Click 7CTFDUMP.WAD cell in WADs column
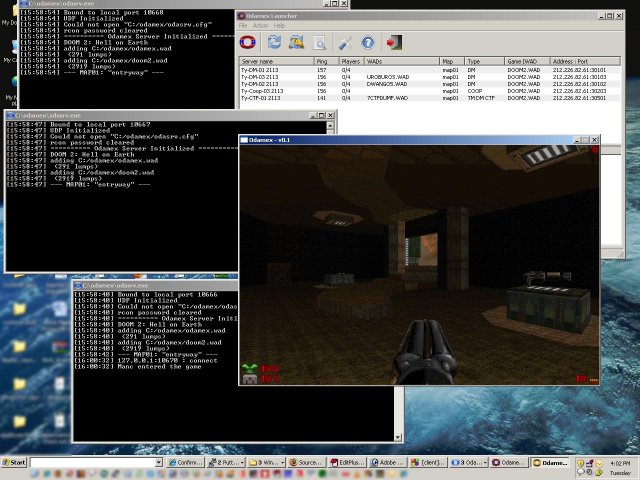 (x=387, y=98)
